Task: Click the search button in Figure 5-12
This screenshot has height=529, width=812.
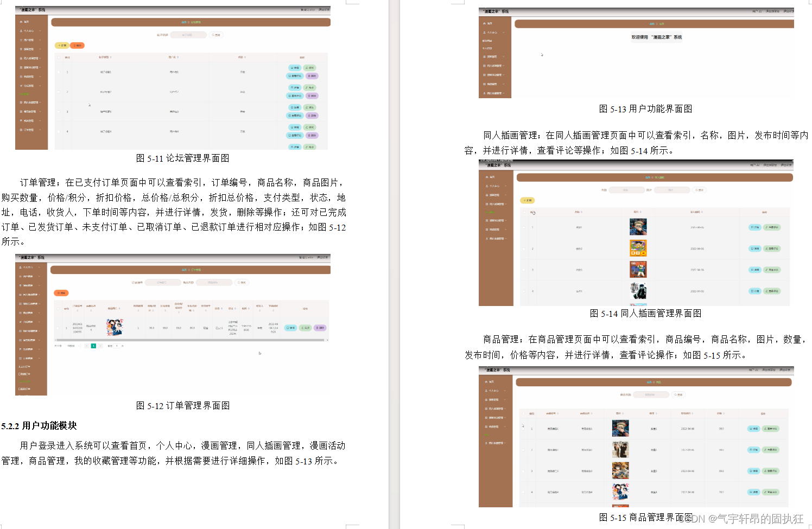Action: coord(242,283)
